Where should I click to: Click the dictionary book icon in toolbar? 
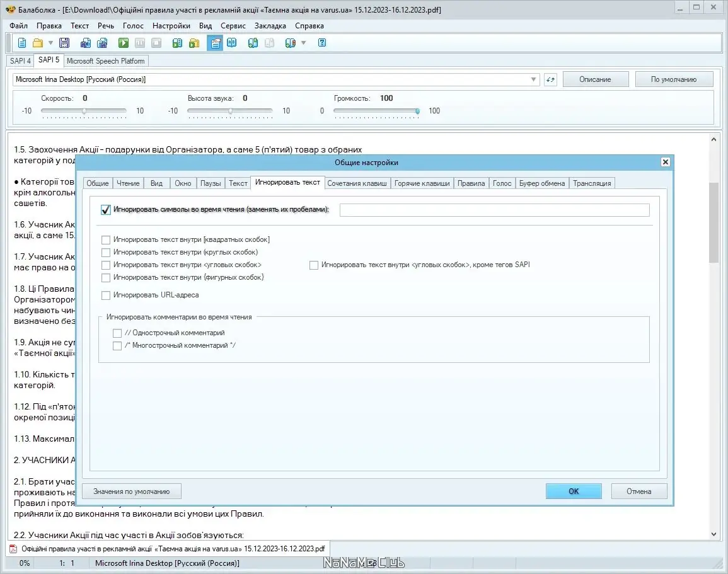tap(232, 43)
